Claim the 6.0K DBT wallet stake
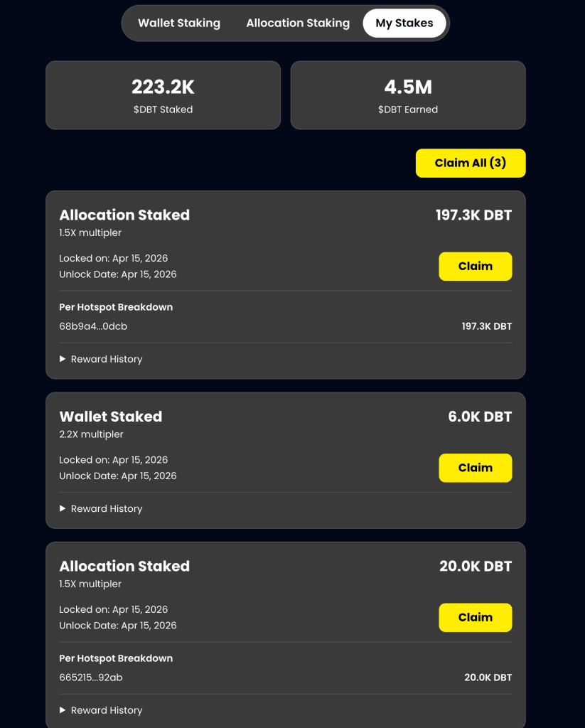Viewport: 585px width, 728px height. [x=475, y=468]
